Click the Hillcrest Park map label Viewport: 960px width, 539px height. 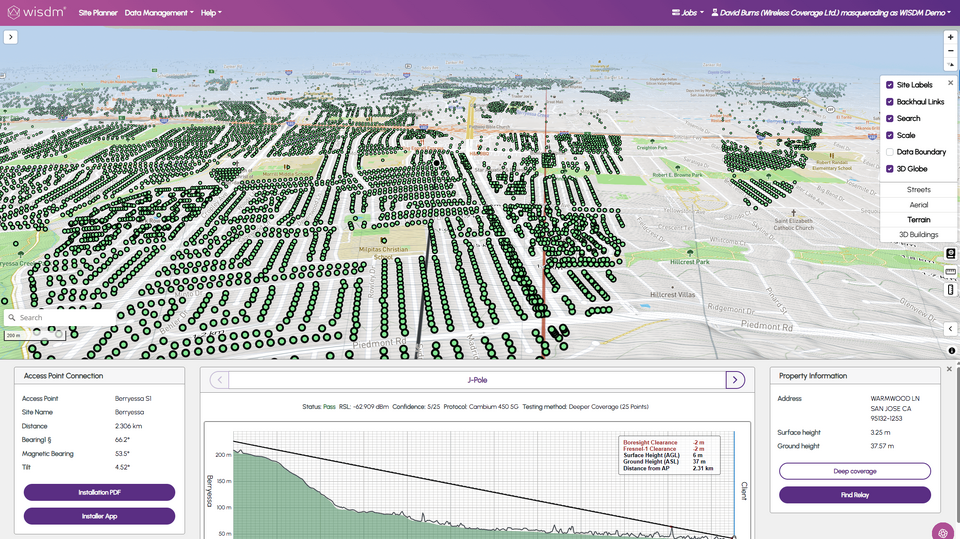pos(689,262)
